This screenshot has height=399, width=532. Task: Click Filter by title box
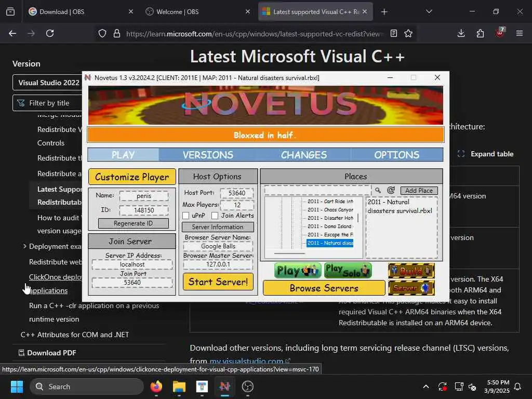(47, 103)
